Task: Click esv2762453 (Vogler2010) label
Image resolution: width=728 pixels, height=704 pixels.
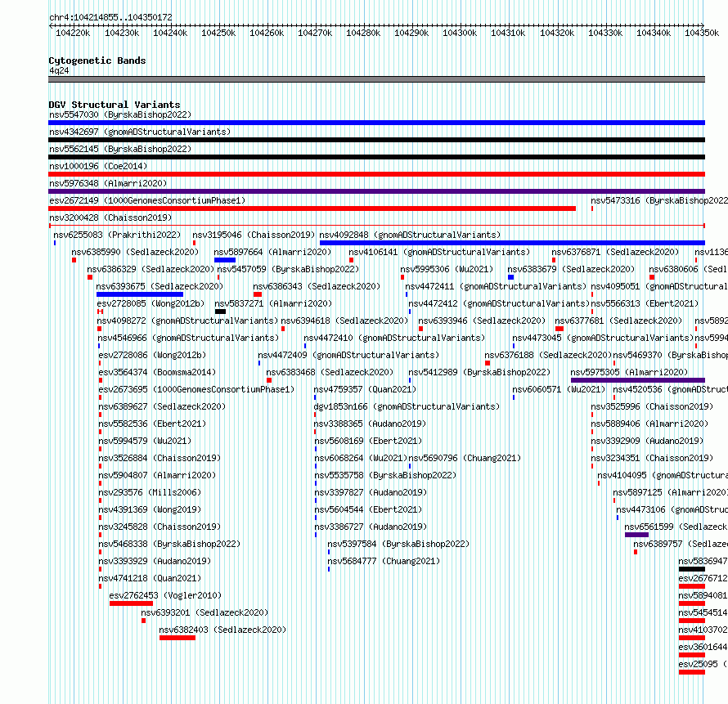Action: pyautogui.click(x=166, y=595)
